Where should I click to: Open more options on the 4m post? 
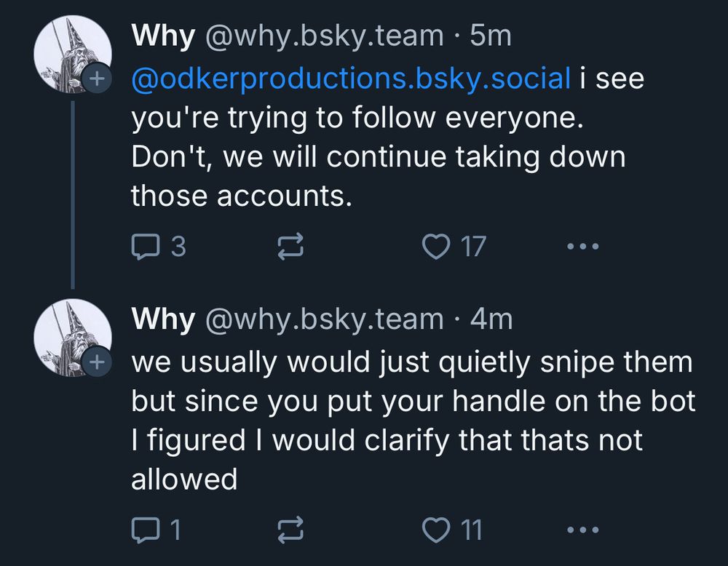click(x=583, y=530)
